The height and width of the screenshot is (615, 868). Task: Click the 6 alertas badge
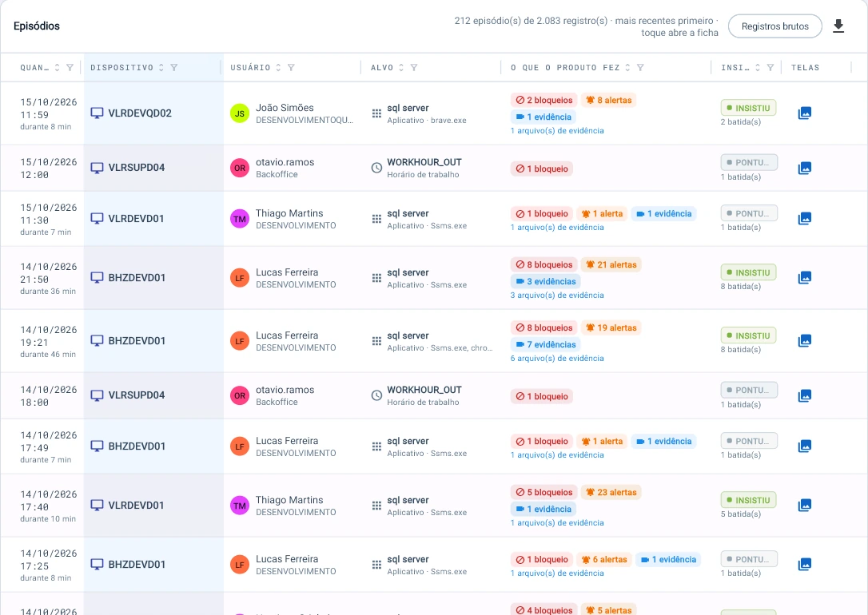tap(604, 560)
